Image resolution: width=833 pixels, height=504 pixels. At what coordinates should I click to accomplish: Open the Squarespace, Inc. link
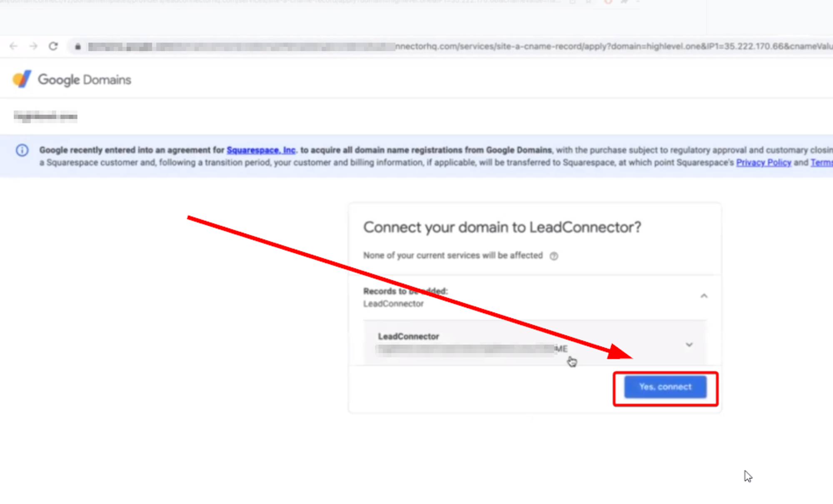pyautogui.click(x=261, y=150)
